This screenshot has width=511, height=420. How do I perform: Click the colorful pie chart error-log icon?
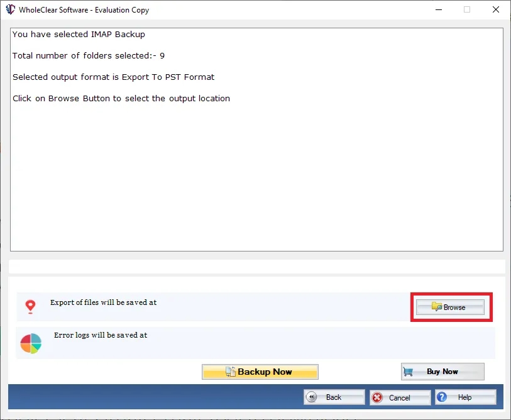pos(31,343)
